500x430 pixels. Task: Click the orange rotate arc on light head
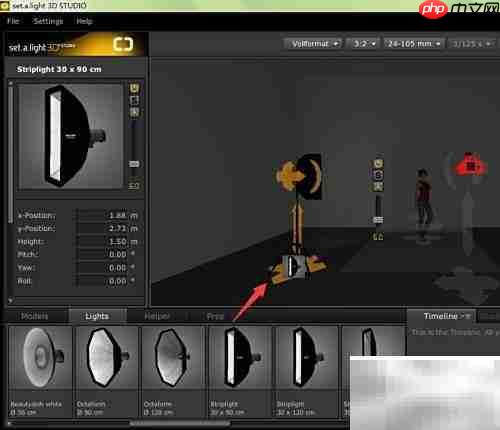316,176
